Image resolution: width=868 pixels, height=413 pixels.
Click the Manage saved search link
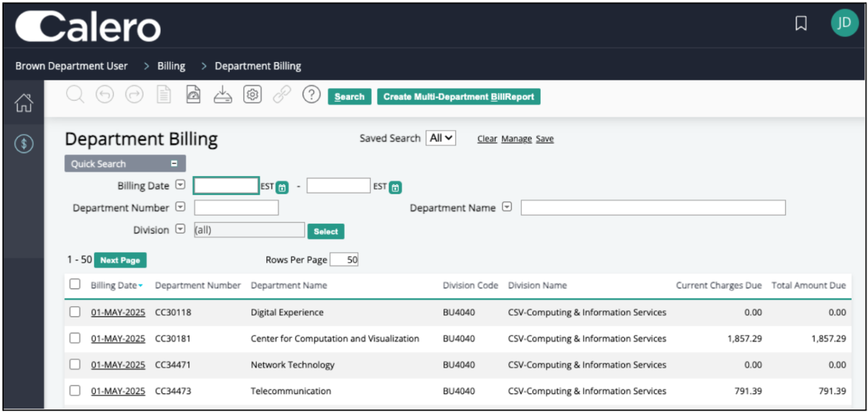click(x=516, y=139)
